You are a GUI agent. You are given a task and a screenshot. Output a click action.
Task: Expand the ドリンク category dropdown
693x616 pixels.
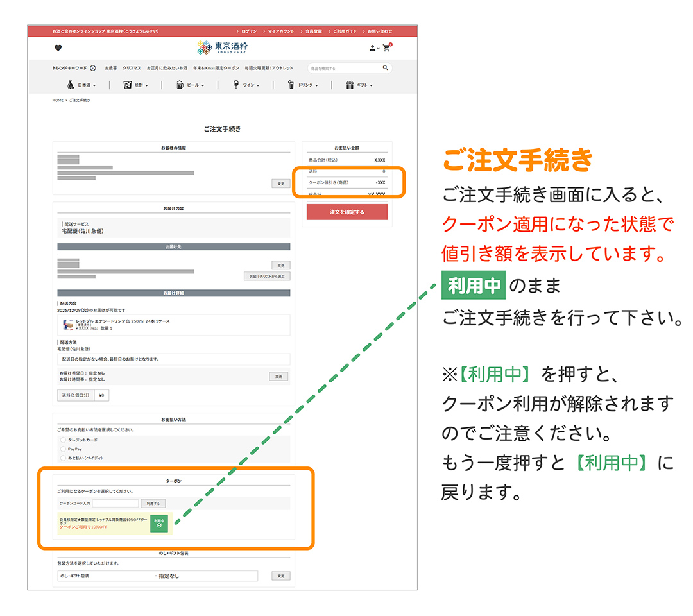(x=317, y=85)
